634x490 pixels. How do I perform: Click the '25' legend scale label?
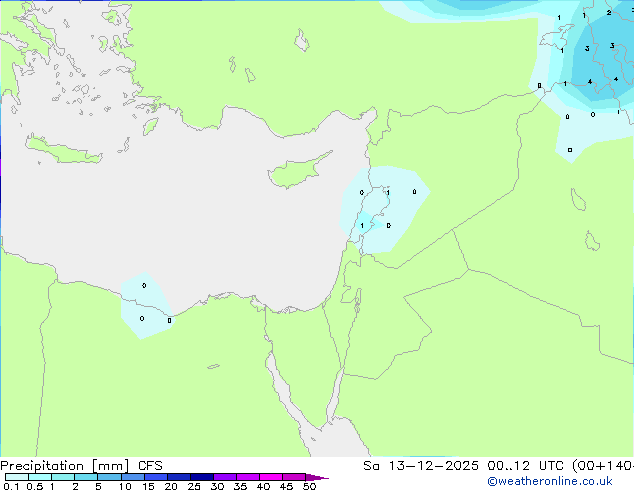tap(194, 486)
